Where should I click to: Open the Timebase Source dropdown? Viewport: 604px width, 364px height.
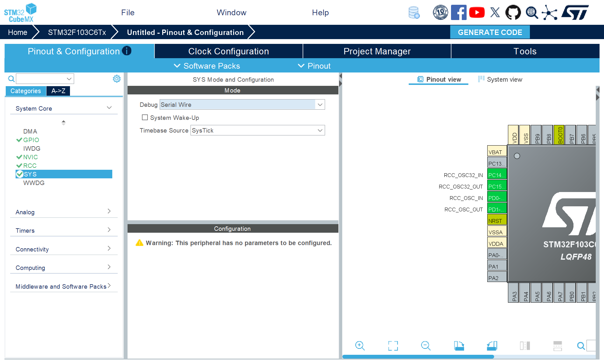coord(258,130)
